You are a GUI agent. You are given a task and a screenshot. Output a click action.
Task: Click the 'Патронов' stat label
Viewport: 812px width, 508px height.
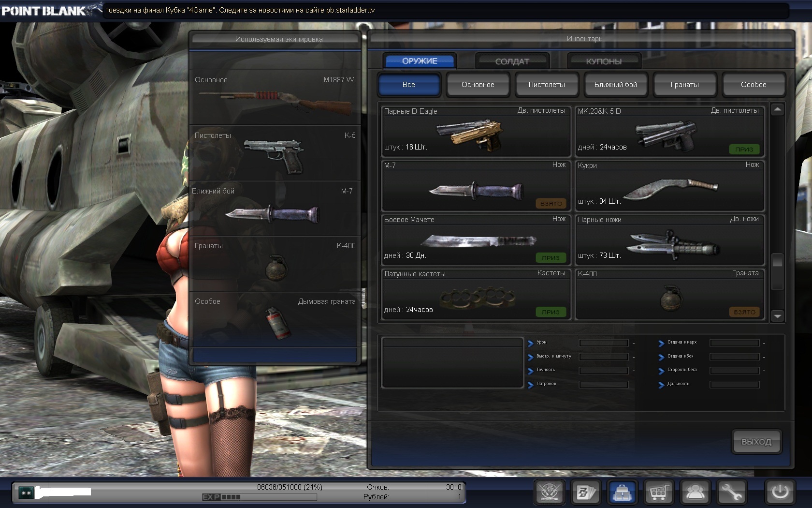tap(546, 384)
